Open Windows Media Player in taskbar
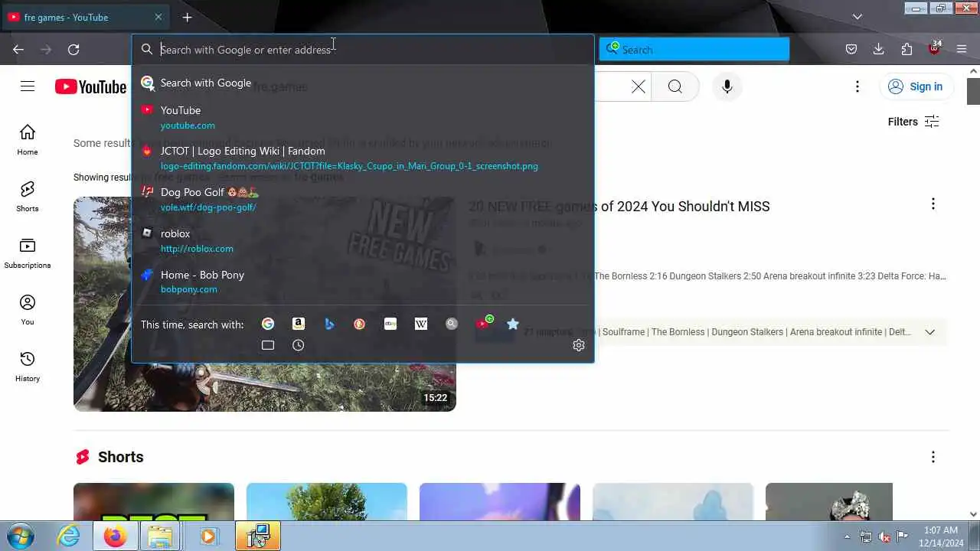The width and height of the screenshot is (980, 551). [207, 536]
